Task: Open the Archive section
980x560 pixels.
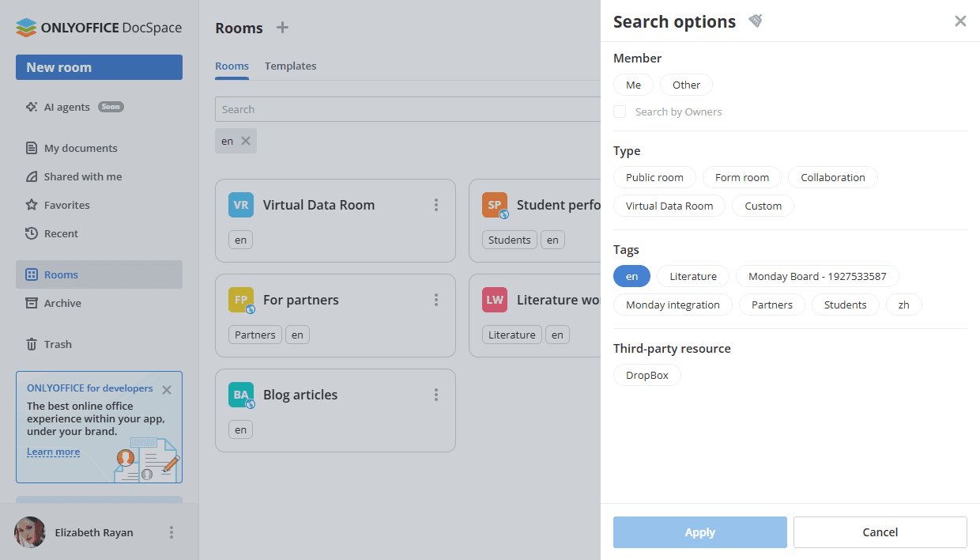Action: [x=62, y=303]
